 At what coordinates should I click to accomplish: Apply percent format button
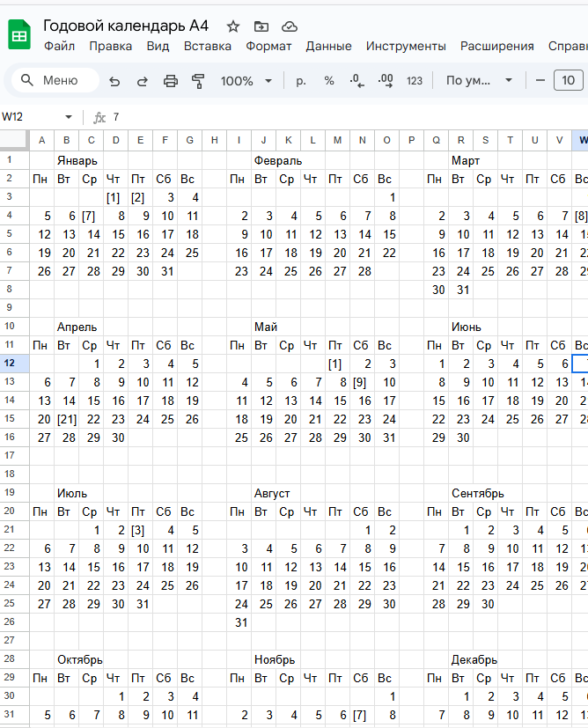pos(329,81)
